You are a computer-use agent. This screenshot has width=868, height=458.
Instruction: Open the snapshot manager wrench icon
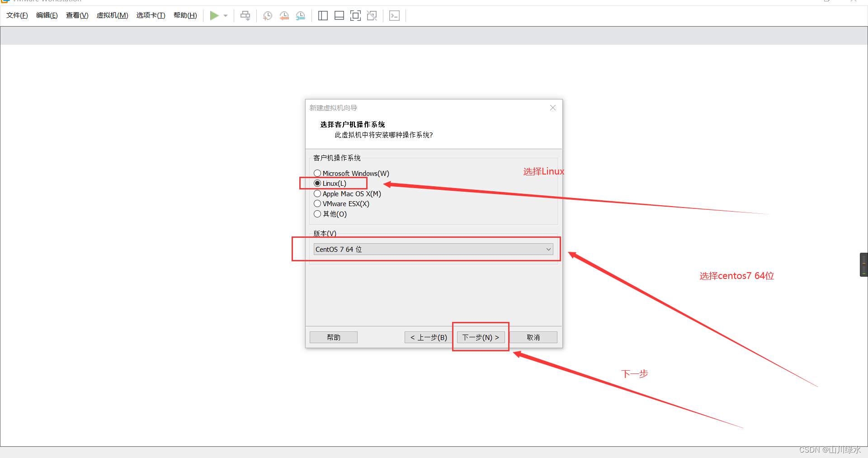pos(300,16)
